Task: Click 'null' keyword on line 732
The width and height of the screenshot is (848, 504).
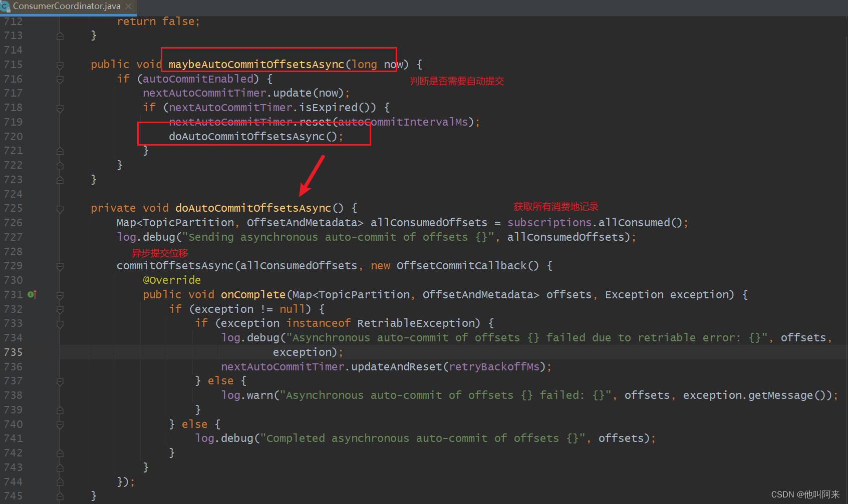Action: 292,309
